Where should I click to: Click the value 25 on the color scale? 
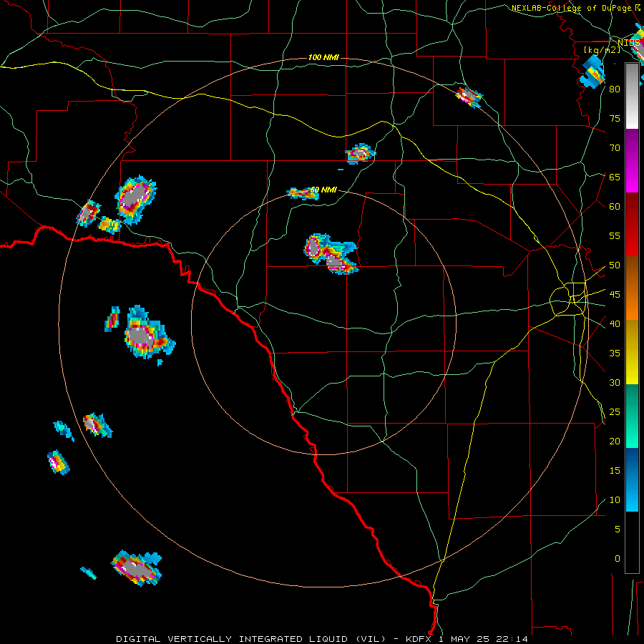(615, 411)
